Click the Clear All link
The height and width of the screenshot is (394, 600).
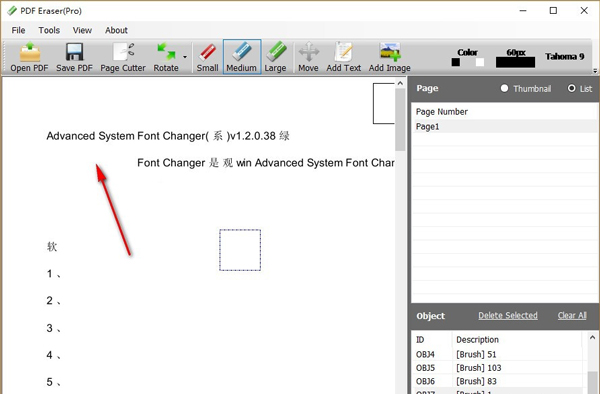tap(572, 316)
